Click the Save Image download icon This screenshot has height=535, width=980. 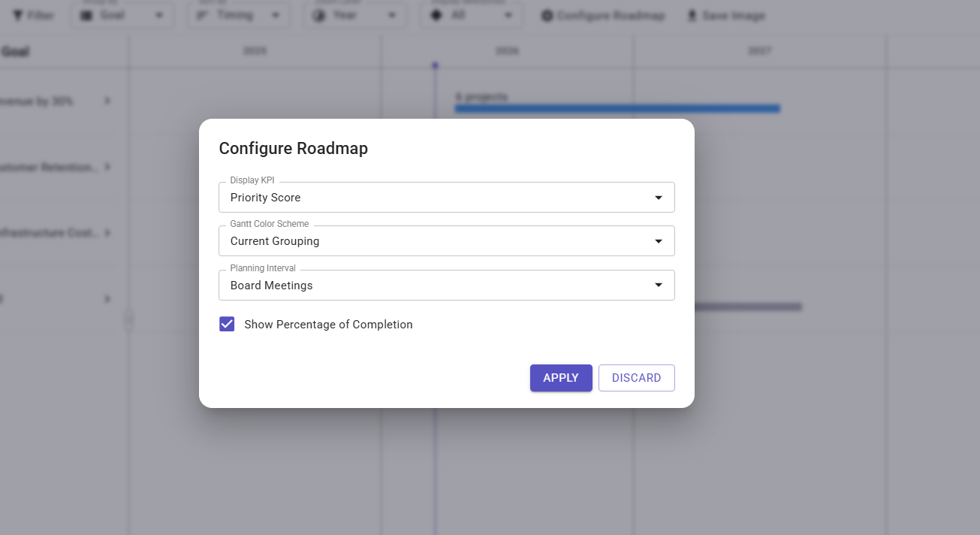[692, 15]
